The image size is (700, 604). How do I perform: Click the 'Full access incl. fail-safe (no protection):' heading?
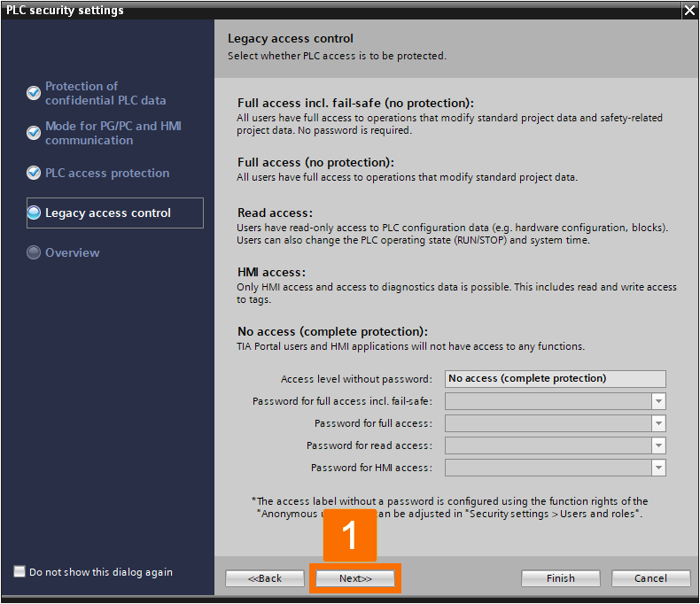point(355,103)
